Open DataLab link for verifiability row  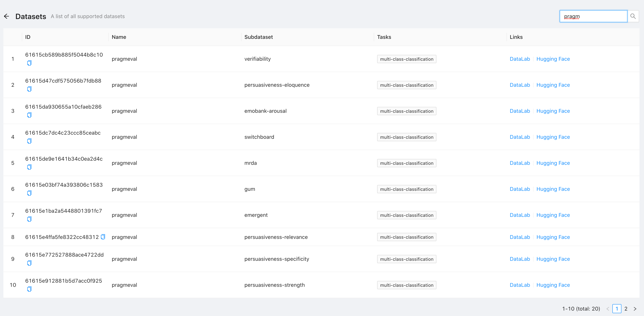tap(520, 59)
